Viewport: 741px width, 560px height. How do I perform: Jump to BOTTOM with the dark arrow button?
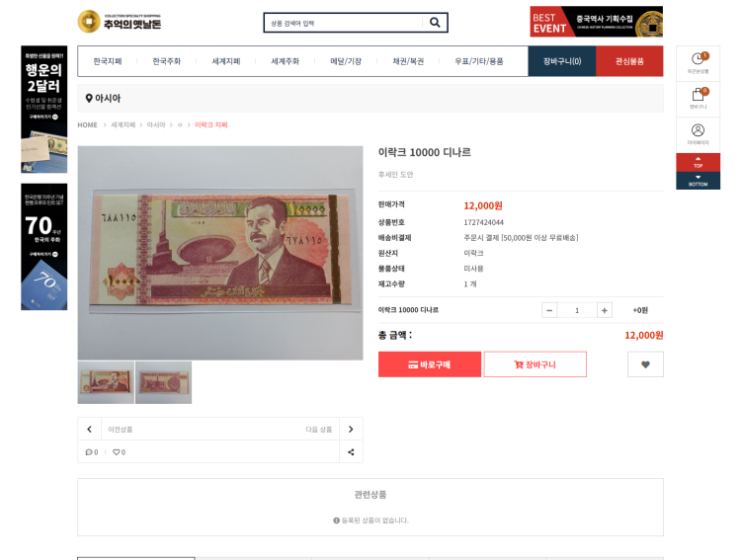pos(698,181)
